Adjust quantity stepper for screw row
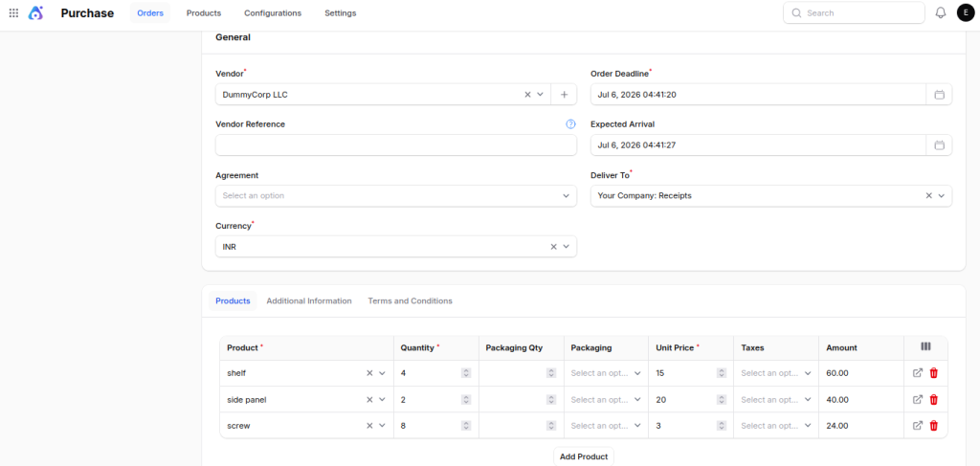The height and width of the screenshot is (466, 980). pyautogui.click(x=466, y=426)
